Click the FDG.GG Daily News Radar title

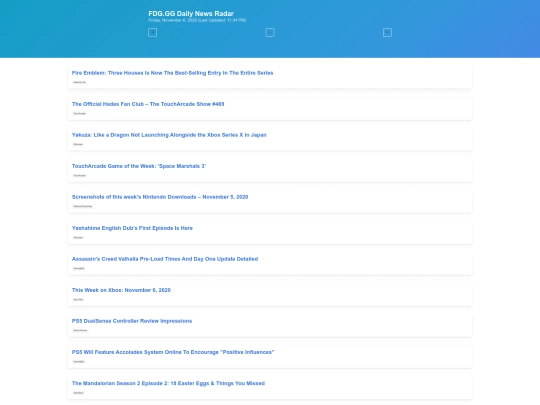click(191, 13)
